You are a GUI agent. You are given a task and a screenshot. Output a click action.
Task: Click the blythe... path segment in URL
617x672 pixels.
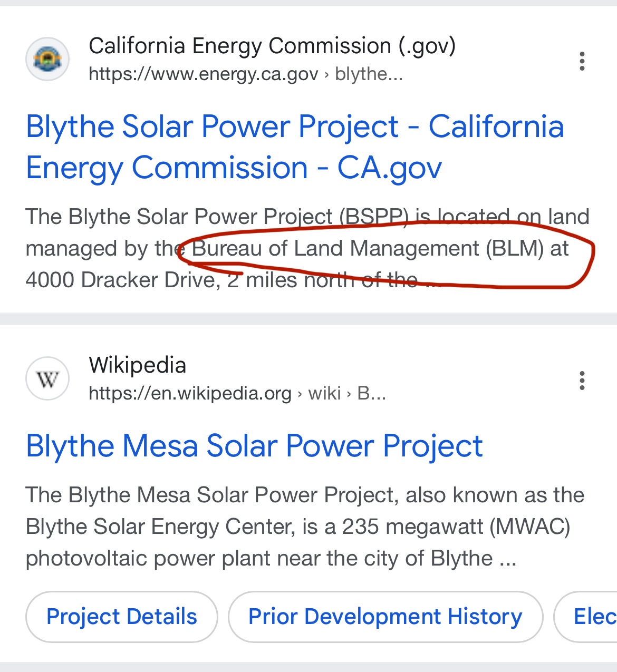[x=369, y=74]
